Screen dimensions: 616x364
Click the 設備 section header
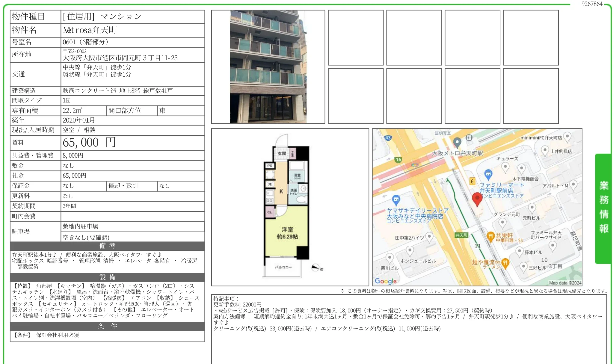[107, 277]
